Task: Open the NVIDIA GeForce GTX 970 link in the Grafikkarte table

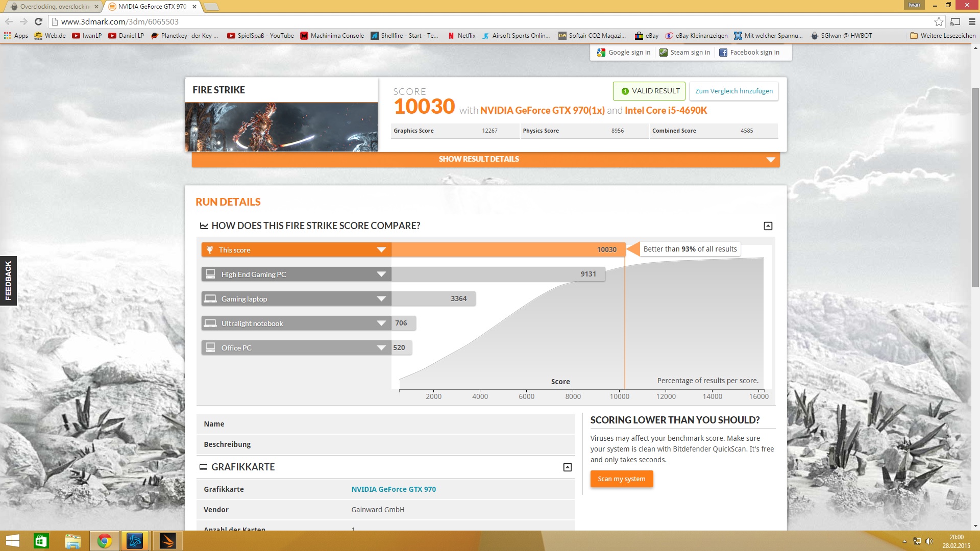Action: 394,489
